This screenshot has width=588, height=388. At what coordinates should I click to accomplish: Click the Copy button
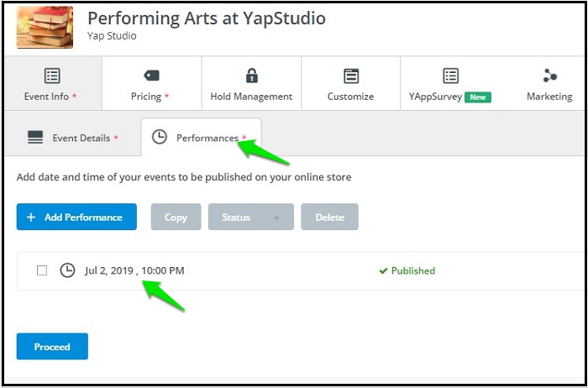(176, 217)
